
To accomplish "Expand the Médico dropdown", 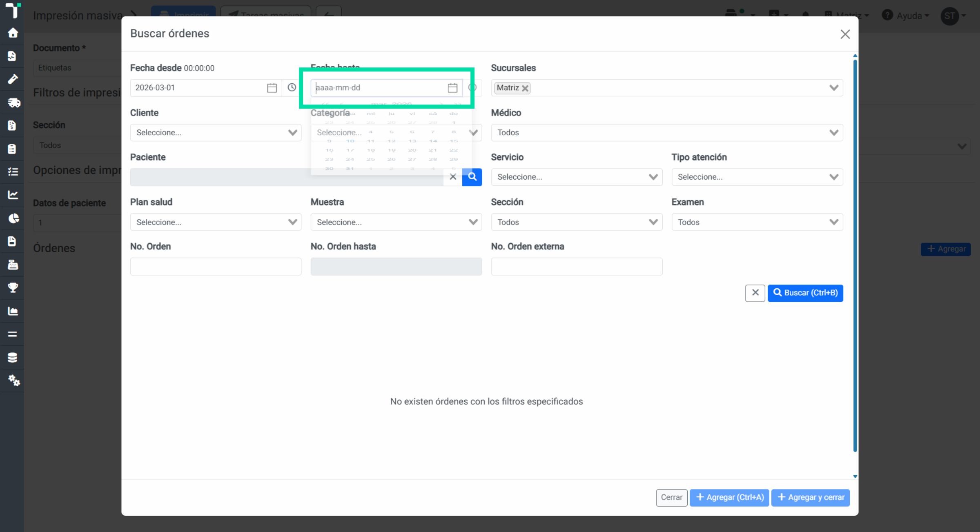I will click(x=667, y=133).
